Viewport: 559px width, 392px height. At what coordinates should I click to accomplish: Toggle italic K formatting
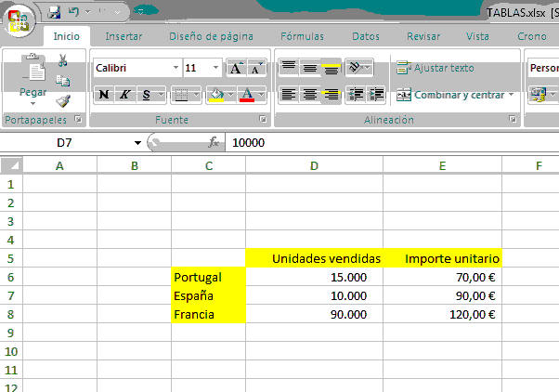click(x=125, y=95)
